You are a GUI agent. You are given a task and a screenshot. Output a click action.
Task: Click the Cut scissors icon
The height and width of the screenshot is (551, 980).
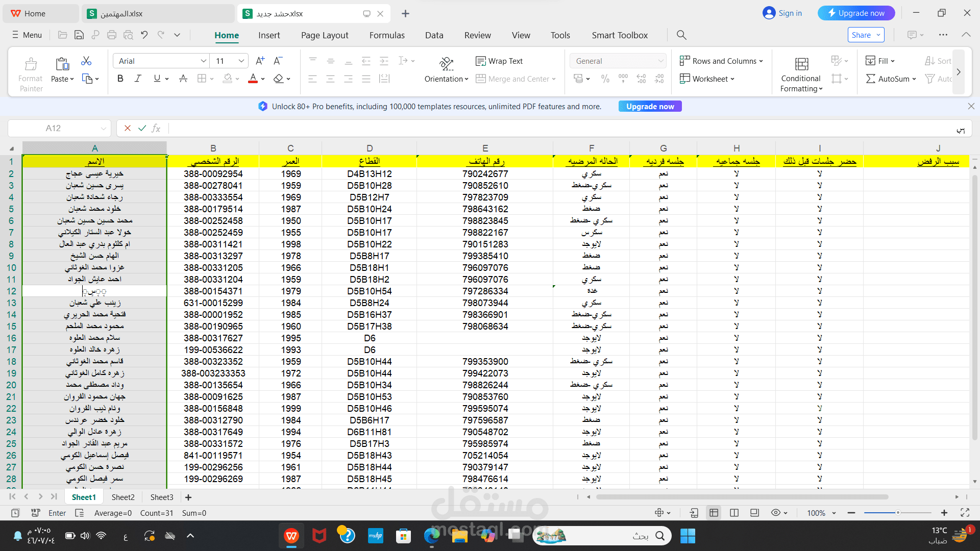[x=86, y=61]
